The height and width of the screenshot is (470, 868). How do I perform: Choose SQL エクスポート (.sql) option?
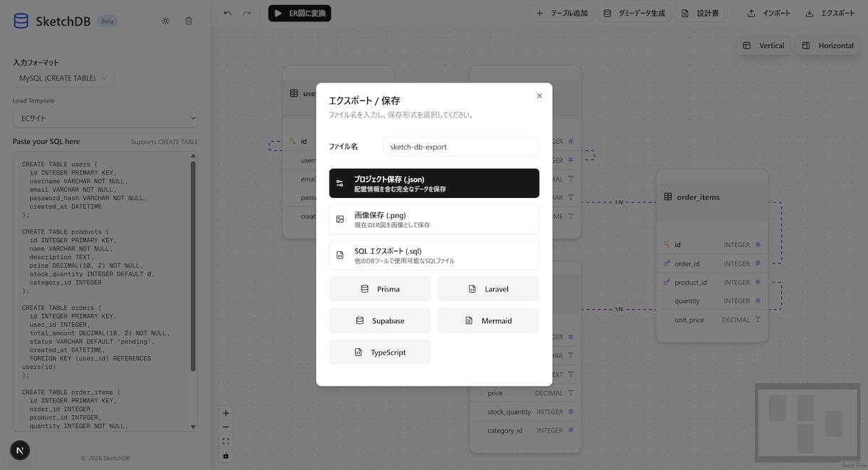pos(434,255)
